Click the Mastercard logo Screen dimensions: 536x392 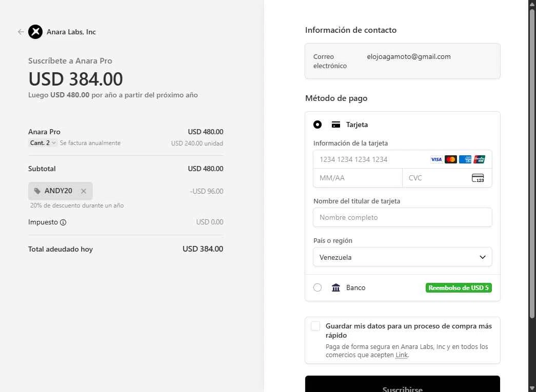point(450,159)
